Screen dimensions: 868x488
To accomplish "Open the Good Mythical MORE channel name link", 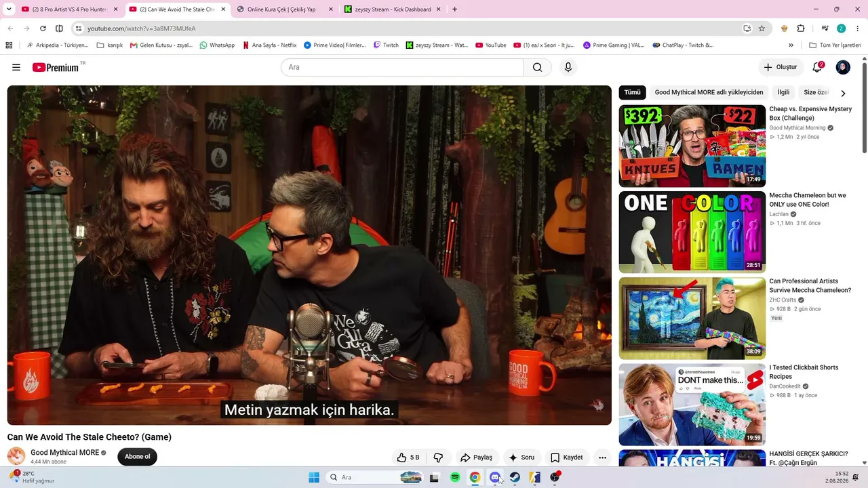I will (x=64, y=453).
